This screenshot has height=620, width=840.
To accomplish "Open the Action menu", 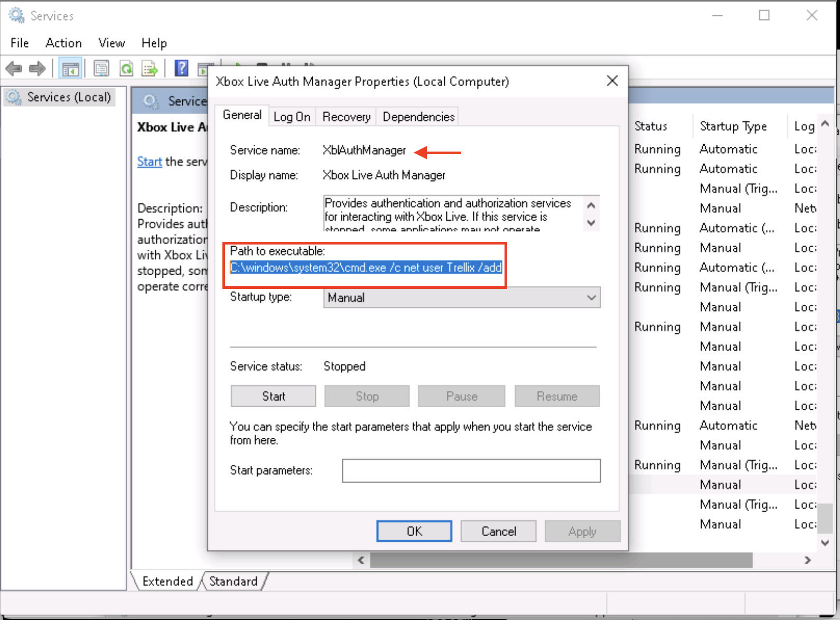I will point(63,43).
